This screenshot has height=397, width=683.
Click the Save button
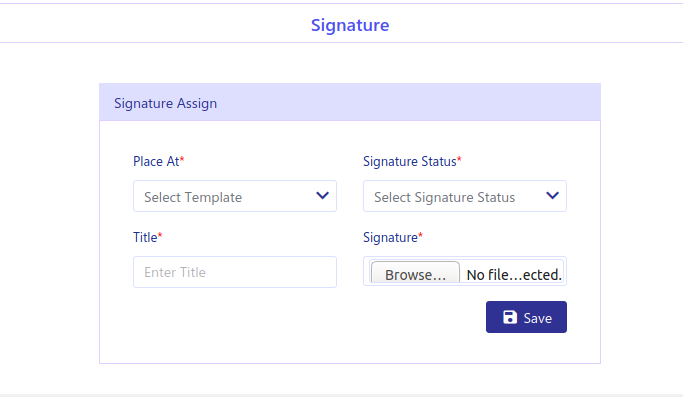pos(526,317)
